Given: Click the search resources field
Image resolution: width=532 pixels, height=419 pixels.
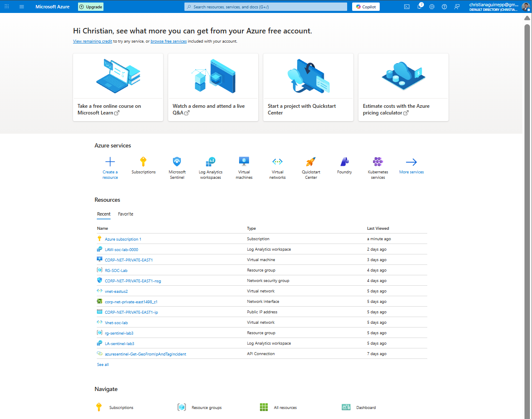Looking at the screenshot, I should (x=265, y=6).
